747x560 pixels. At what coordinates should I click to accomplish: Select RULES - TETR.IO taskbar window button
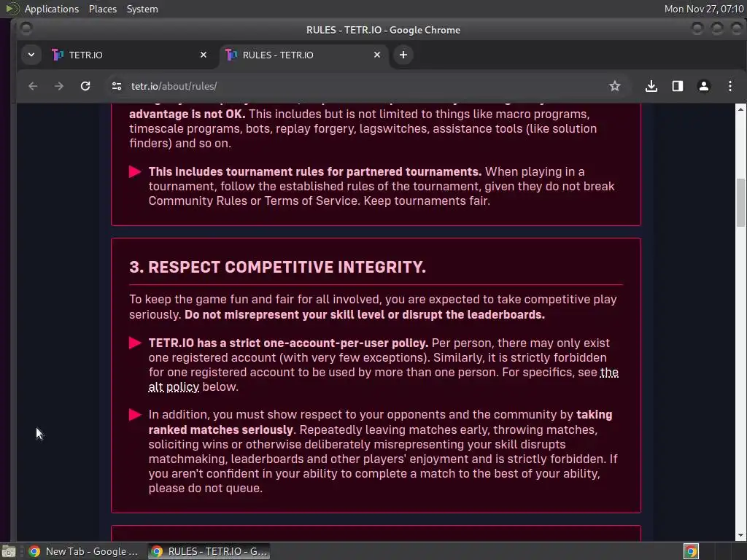209,551
